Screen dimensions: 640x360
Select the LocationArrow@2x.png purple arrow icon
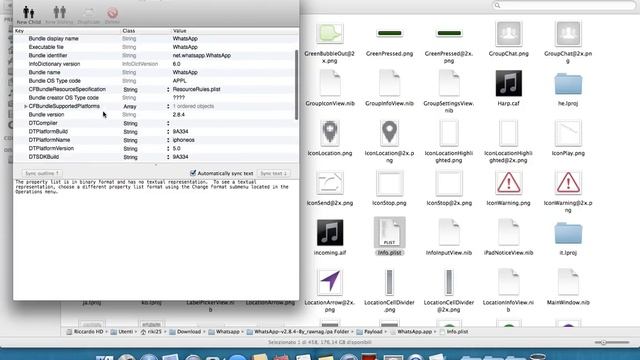(330, 282)
